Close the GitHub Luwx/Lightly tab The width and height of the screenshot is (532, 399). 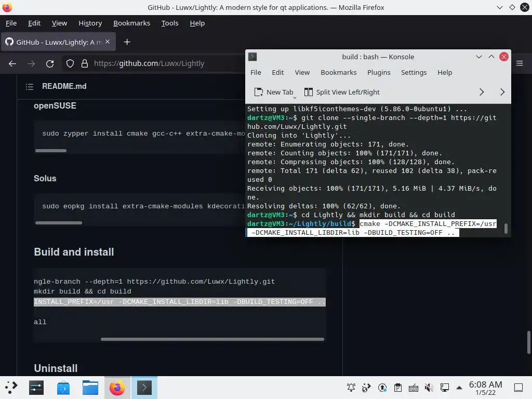[x=108, y=42]
